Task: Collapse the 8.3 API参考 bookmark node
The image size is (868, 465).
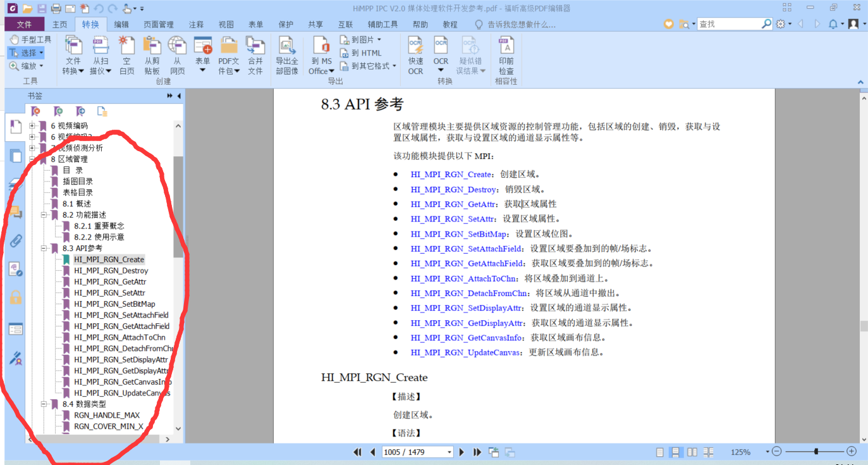Action: point(44,248)
